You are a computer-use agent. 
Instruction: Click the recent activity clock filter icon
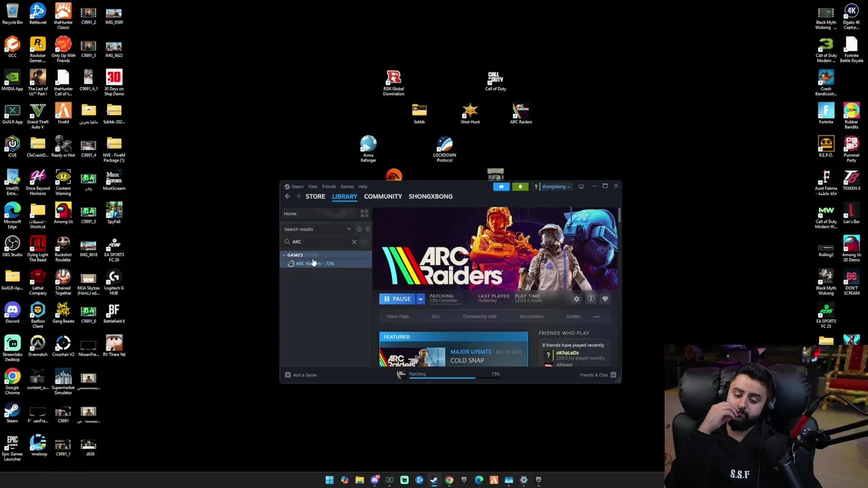click(359, 229)
